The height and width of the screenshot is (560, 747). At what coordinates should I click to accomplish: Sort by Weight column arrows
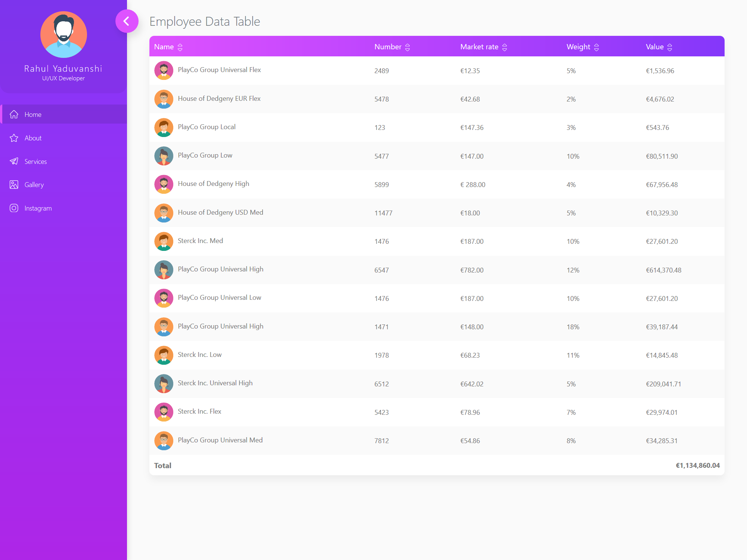pos(596,47)
